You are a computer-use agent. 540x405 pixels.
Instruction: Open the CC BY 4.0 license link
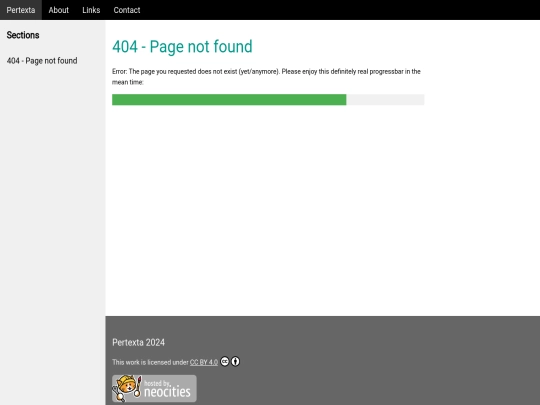[x=204, y=362]
